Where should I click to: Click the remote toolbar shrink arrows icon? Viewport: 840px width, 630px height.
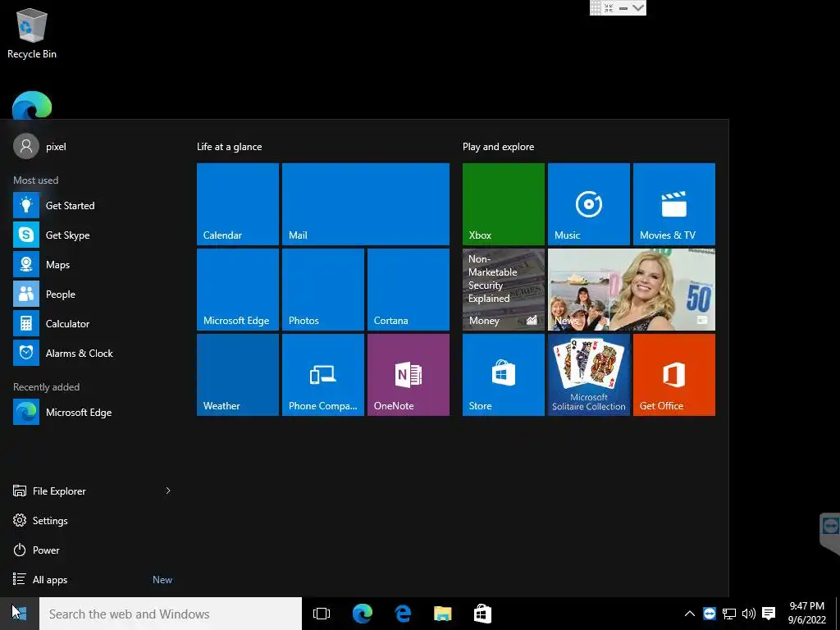[x=609, y=8]
